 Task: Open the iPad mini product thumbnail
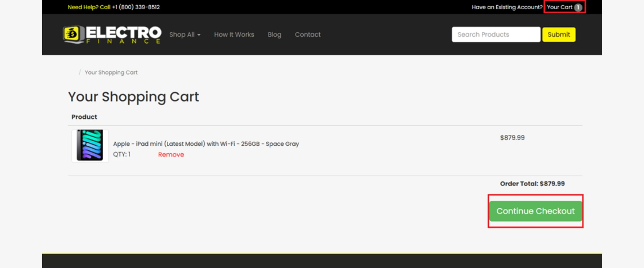[x=90, y=145]
